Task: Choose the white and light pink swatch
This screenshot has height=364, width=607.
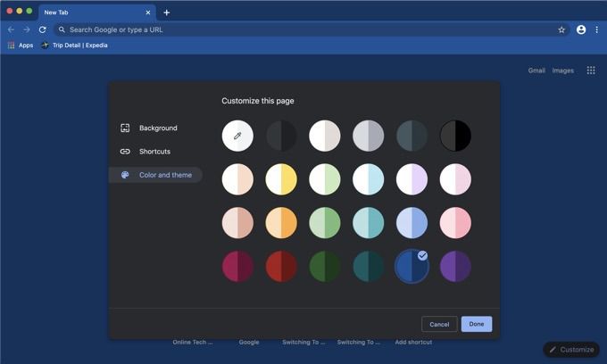Action: tap(455, 179)
